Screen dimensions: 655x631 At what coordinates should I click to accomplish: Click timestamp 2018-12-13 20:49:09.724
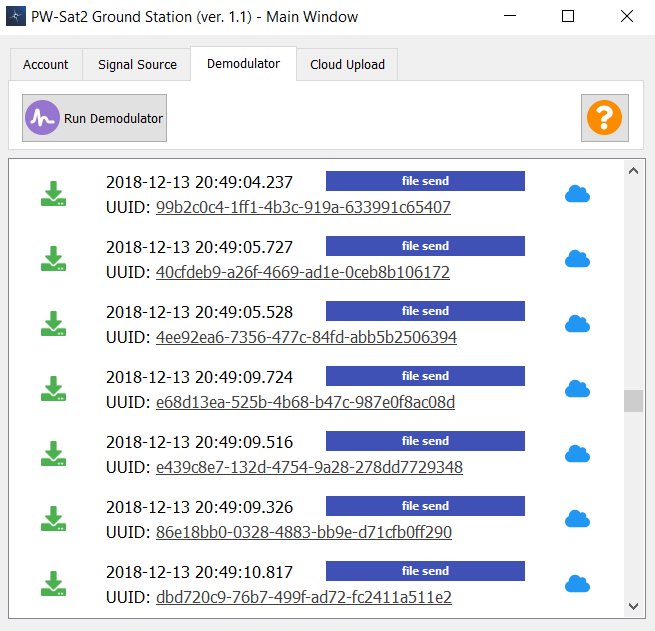[199, 377]
